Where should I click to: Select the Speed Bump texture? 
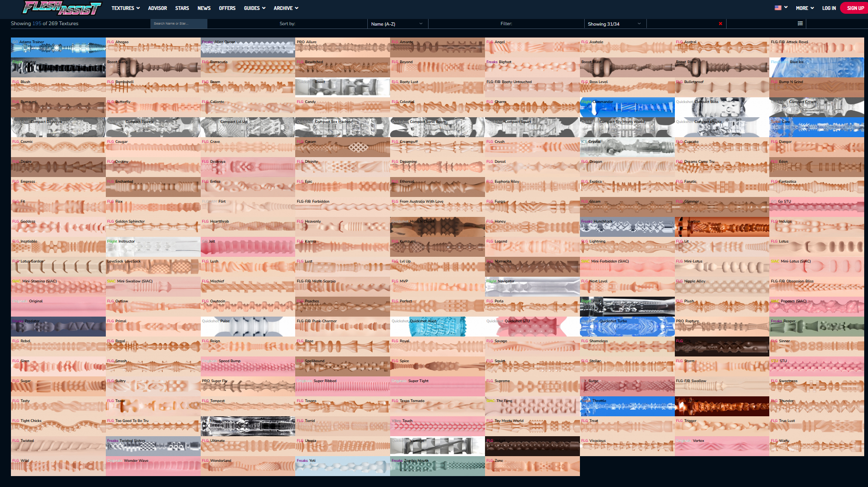click(248, 366)
